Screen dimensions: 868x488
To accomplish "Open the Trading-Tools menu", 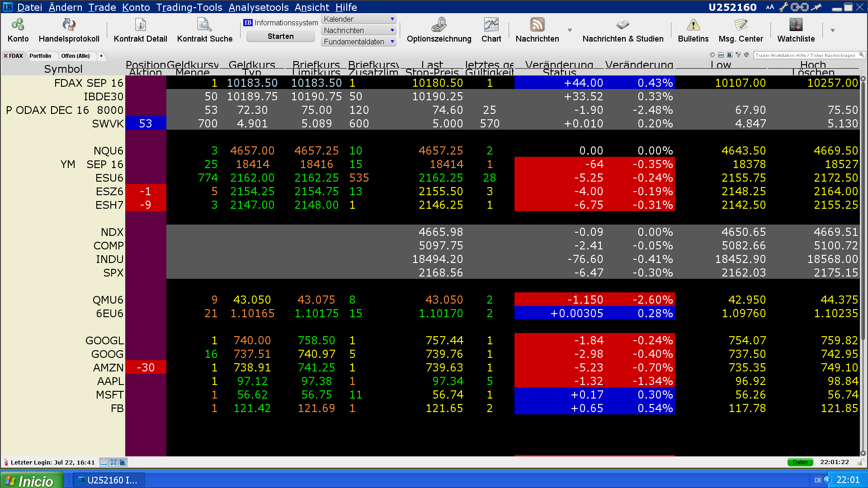I will tap(189, 7).
